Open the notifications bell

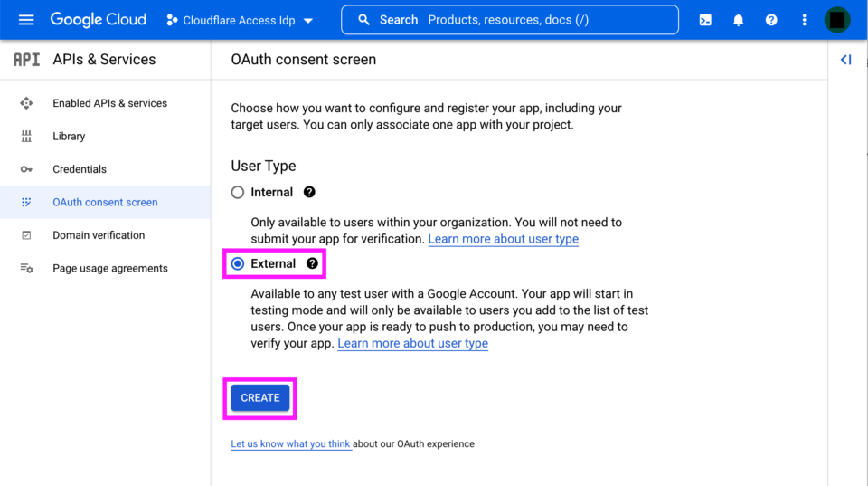click(738, 20)
